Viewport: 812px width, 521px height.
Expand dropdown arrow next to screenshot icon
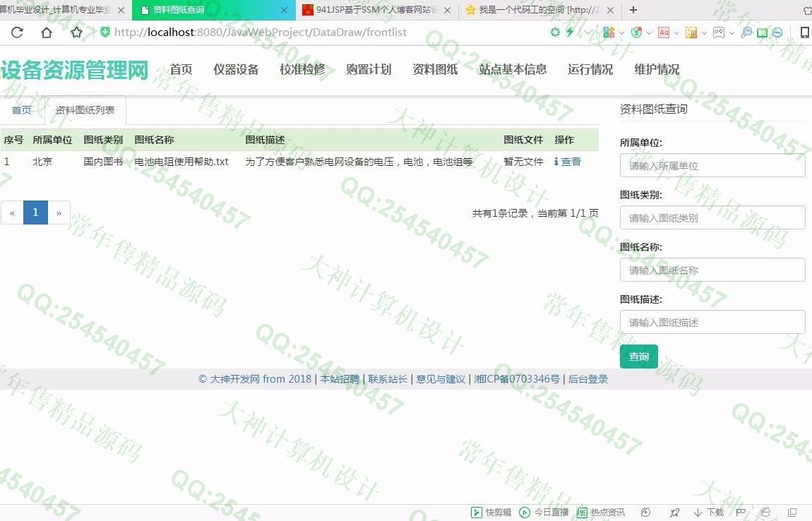tap(704, 32)
